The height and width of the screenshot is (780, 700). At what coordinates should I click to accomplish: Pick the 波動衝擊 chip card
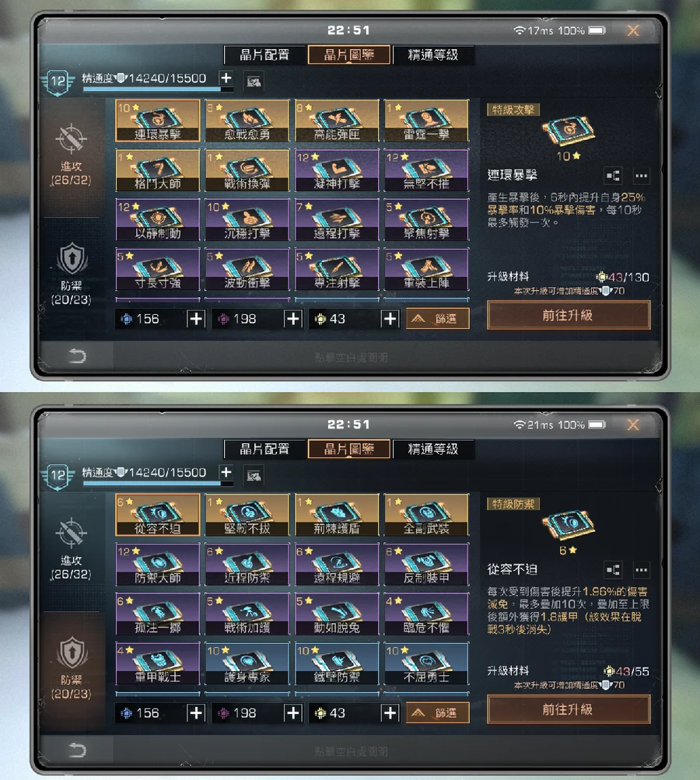(247, 269)
